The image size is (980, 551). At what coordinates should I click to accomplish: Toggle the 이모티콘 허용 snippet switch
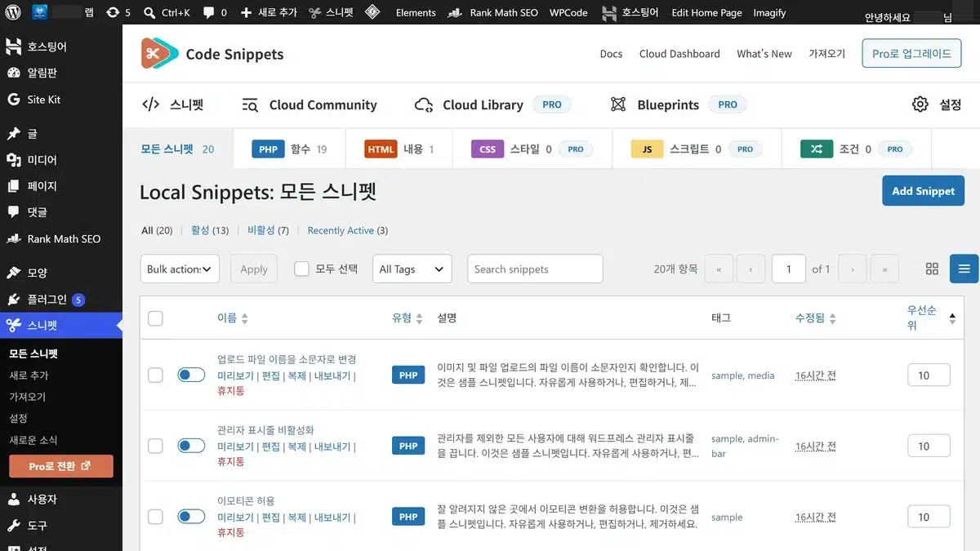pos(191,517)
